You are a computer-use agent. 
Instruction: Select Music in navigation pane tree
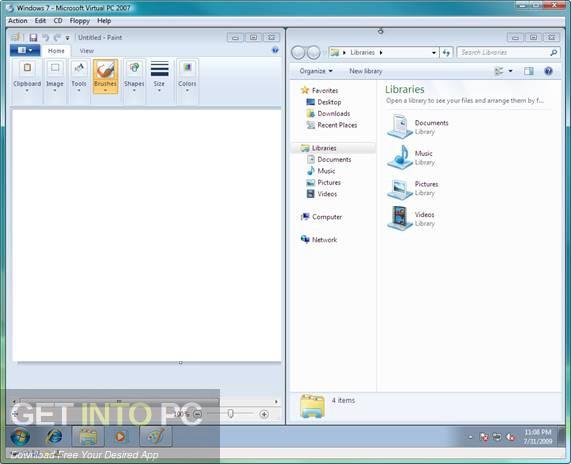tap(321, 171)
